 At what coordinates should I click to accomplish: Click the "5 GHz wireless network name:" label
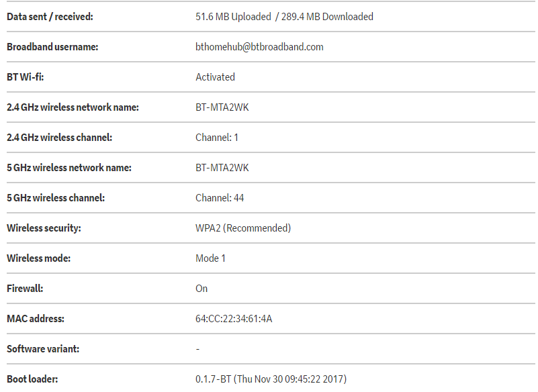(69, 168)
